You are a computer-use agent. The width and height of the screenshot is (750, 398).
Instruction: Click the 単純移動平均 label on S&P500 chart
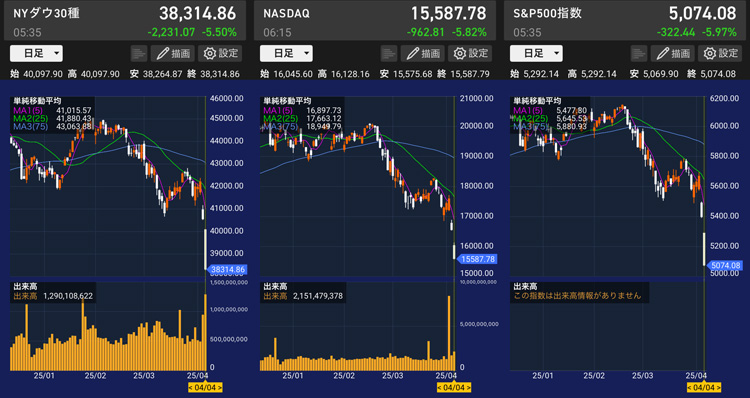[x=537, y=101]
